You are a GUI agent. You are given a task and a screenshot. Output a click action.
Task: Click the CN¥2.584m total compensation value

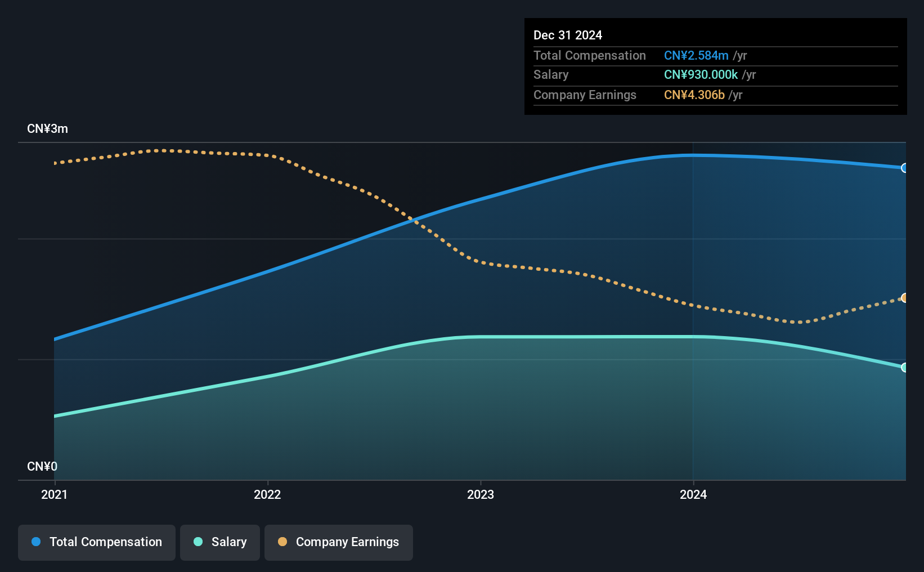pos(696,55)
